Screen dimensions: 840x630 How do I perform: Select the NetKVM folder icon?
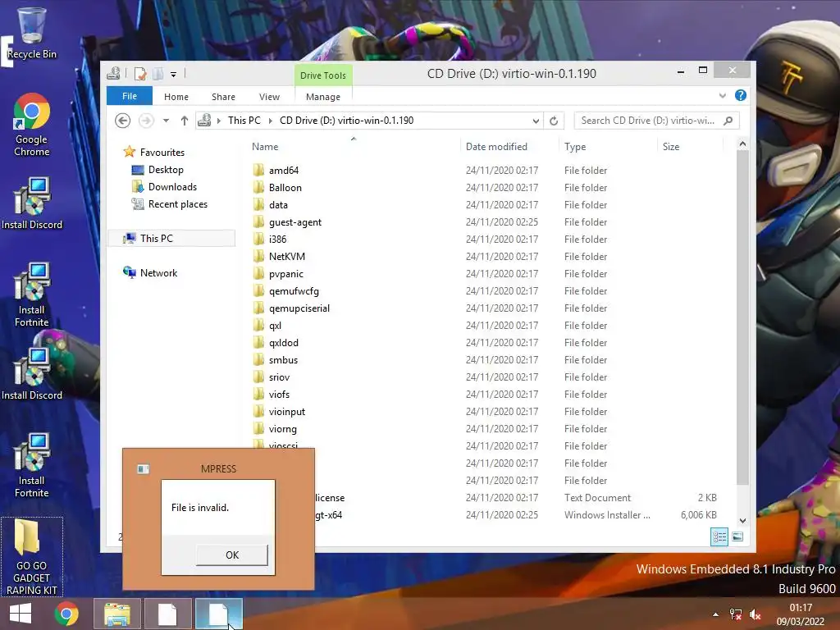coord(258,257)
